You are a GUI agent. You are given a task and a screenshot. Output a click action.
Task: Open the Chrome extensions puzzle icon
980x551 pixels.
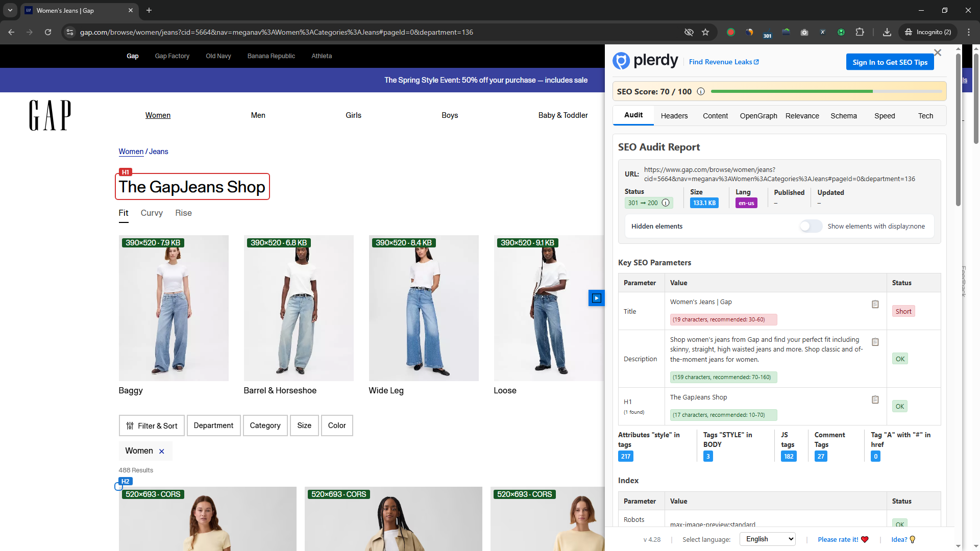860,32
